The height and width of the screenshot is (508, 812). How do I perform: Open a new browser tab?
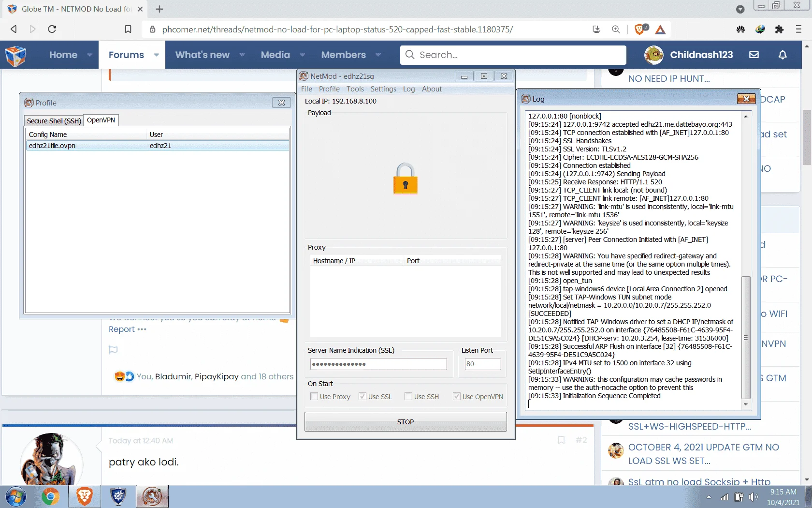click(159, 9)
